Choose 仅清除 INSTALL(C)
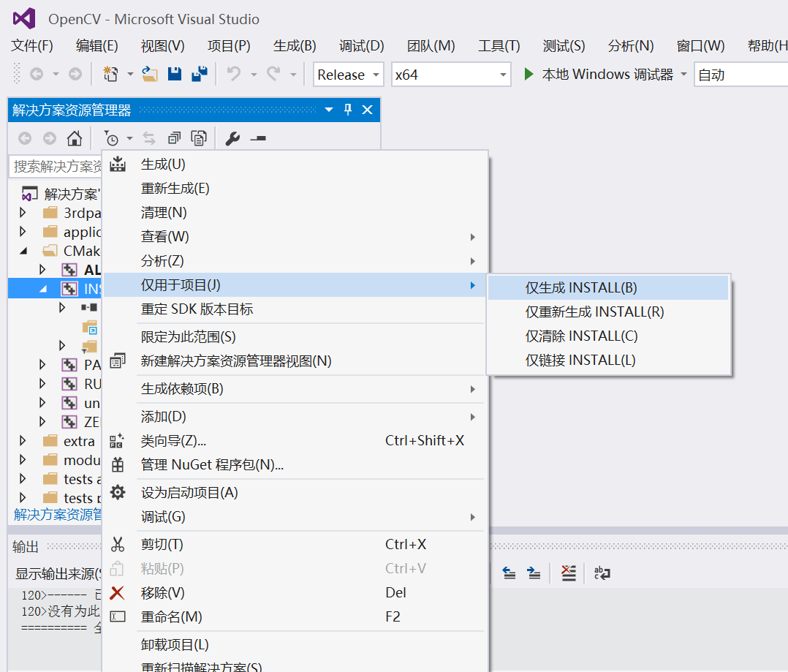Image resolution: width=788 pixels, height=672 pixels. 608,336
